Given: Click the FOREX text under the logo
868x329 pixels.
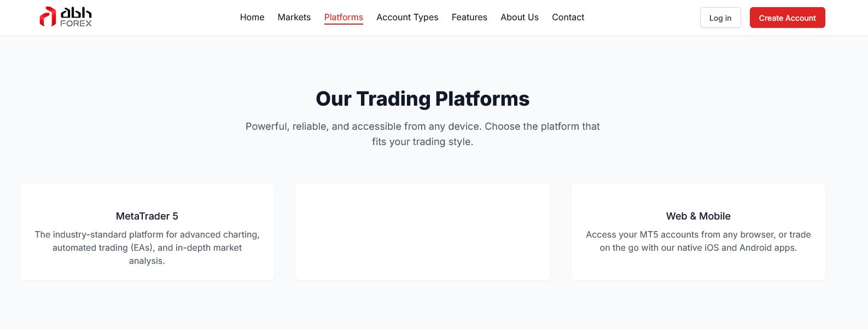Looking at the screenshot, I should [76, 24].
